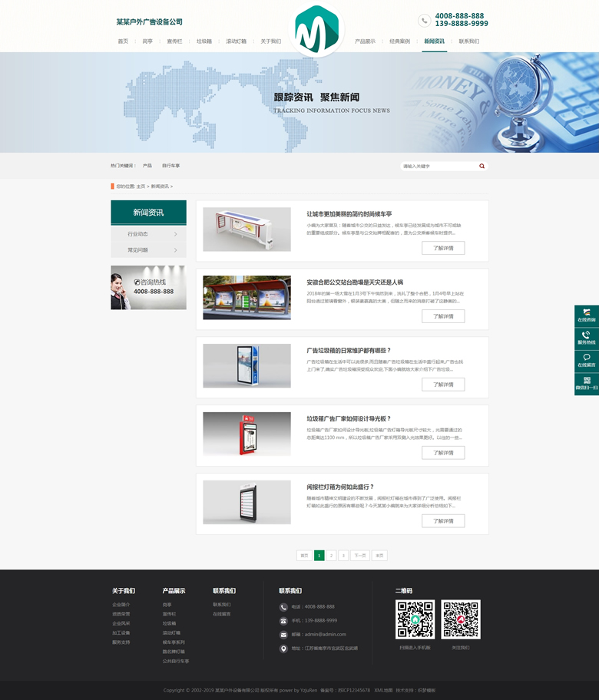Viewport: 599px width, 700px height.
Task: Click the email envelope icon in footer
Action: coord(284,635)
